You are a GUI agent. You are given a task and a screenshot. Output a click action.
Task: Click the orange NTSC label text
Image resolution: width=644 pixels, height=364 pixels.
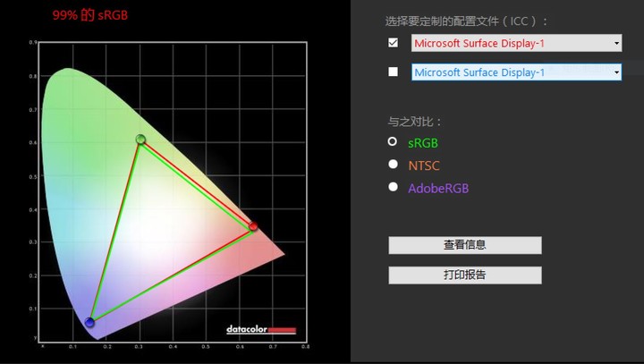coord(424,165)
